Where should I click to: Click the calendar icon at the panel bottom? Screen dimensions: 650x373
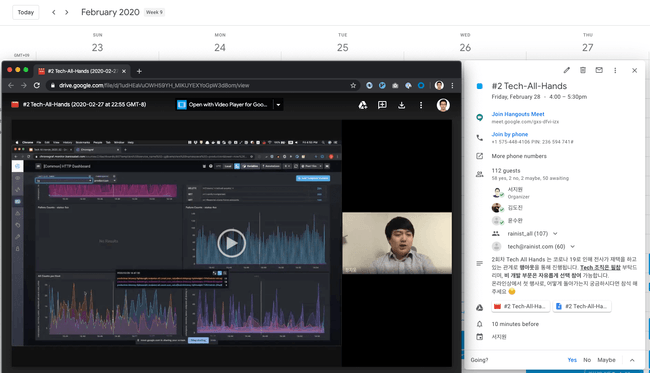[480, 337]
